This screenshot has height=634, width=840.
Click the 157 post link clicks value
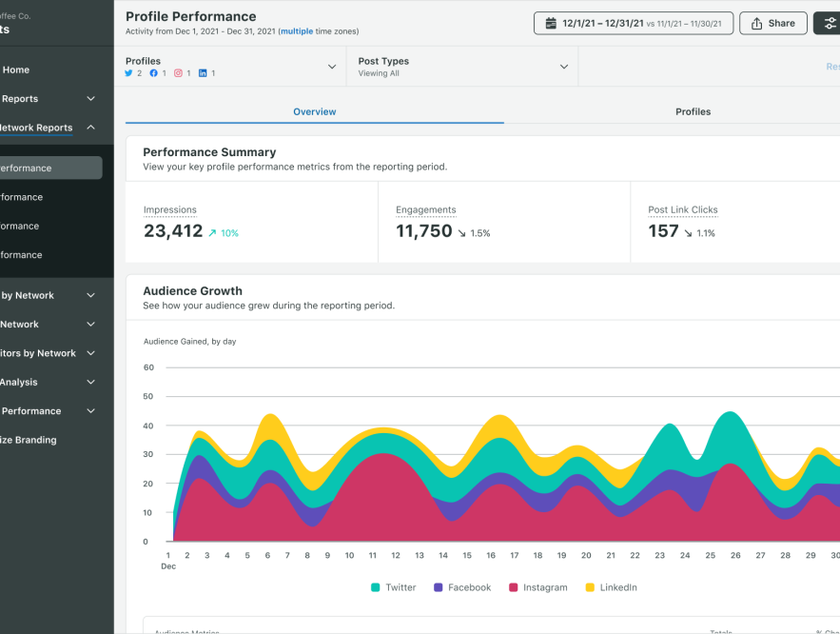(663, 231)
